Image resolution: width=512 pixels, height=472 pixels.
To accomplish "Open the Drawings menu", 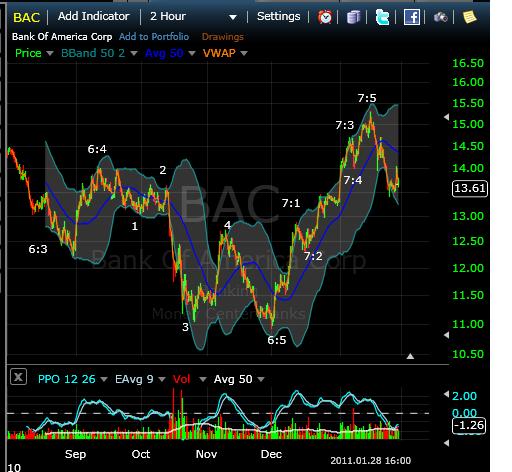I will [x=223, y=37].
